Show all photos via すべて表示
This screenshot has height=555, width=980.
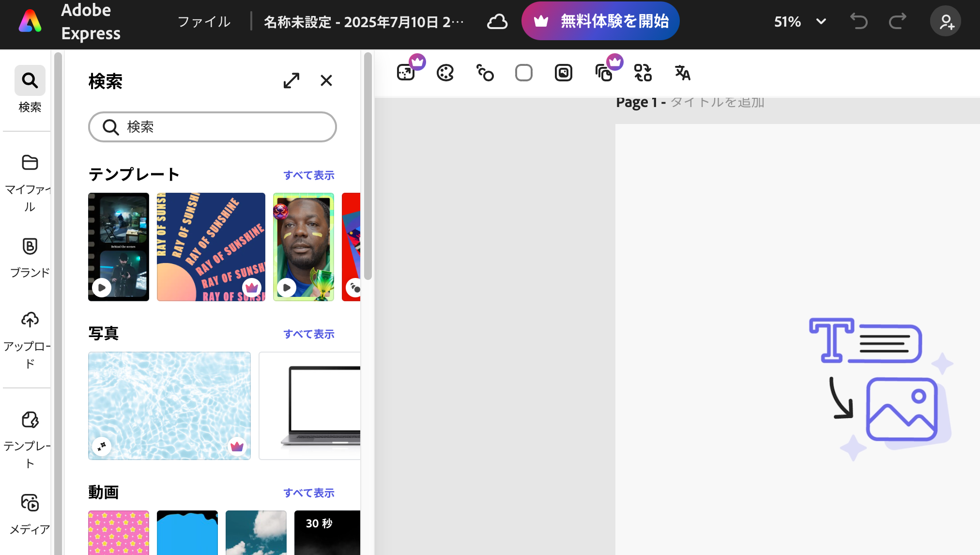(309, 334)
